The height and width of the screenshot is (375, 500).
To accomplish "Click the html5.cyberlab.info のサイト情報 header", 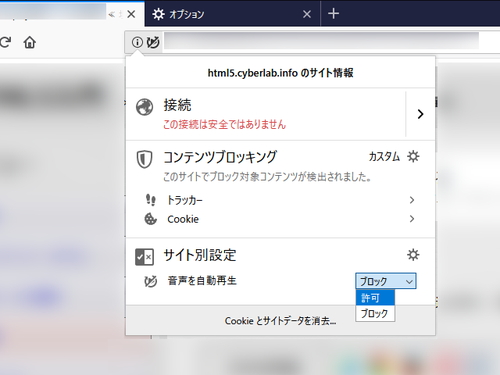I will (280, 73).
